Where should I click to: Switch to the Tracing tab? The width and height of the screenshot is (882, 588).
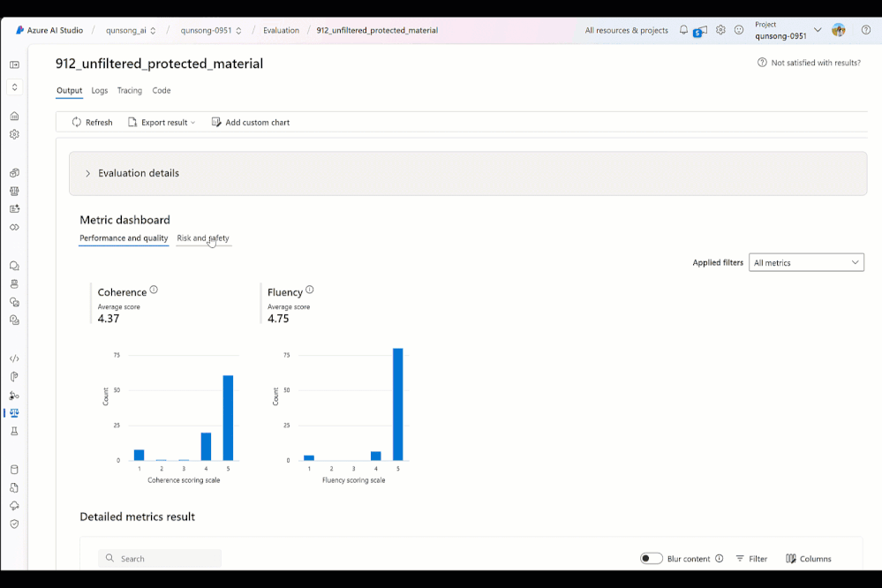click(130, 91)
